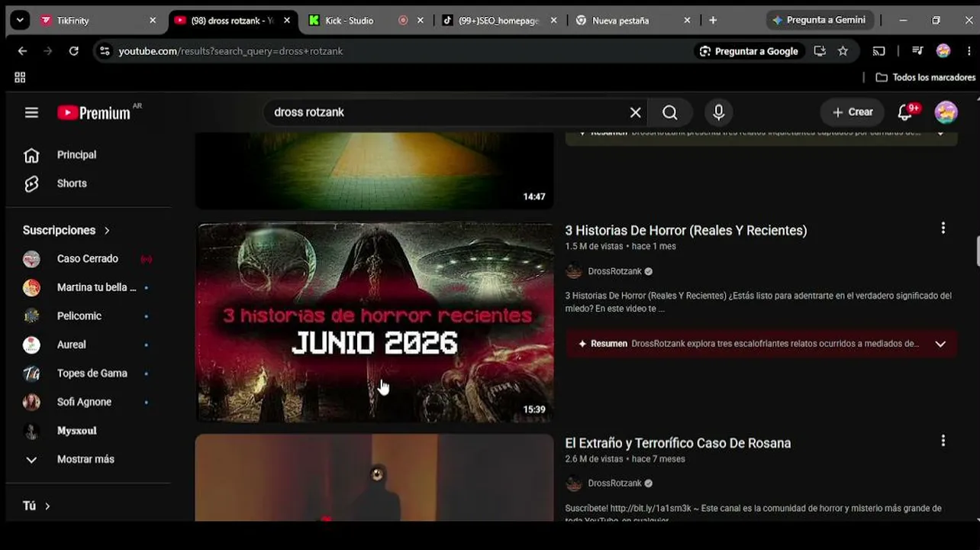Play the JUNIO 2026 horror thumbnail video

click(375, 322)
